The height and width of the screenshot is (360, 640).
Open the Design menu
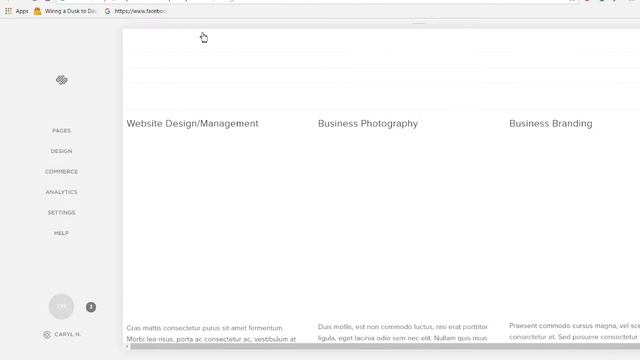click(x=61, y=151)
